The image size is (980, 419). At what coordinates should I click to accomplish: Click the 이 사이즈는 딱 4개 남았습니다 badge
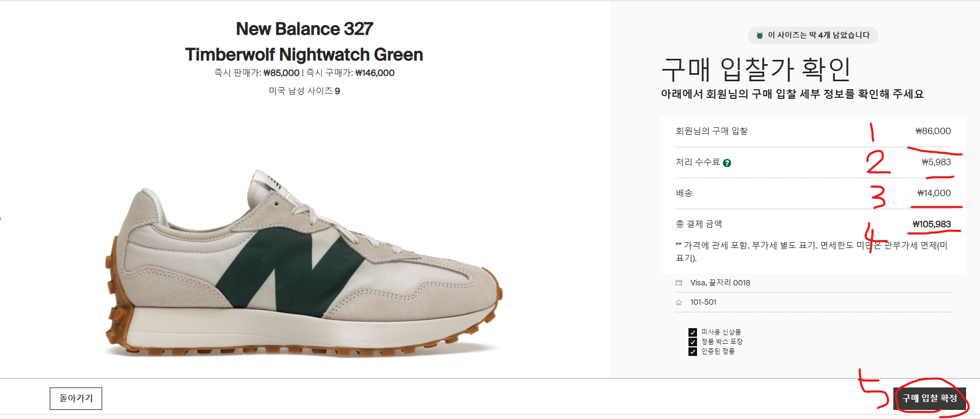813,35
